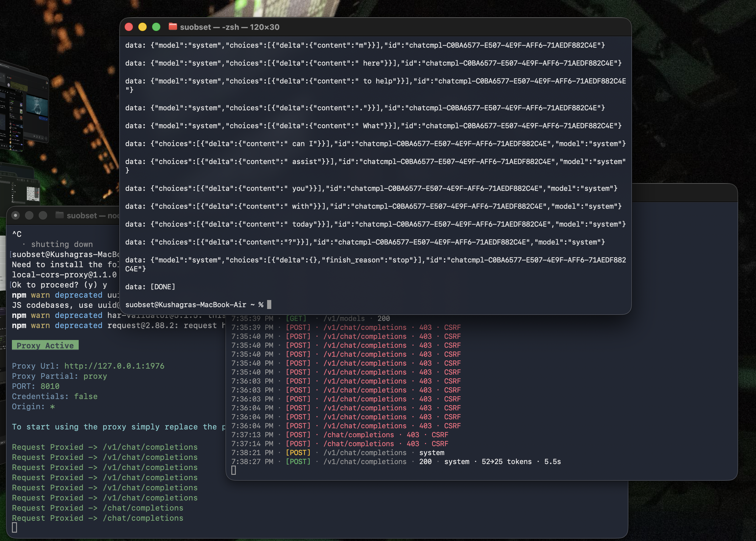Click the red close button of front terminal
Screen dimensions: 756x541
(x=128, y=27)
